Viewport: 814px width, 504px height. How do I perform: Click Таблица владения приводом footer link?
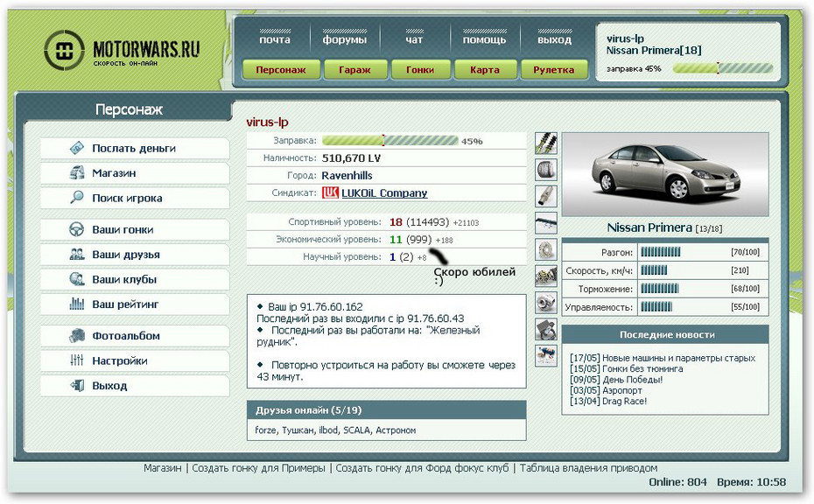tap(588, 468)
